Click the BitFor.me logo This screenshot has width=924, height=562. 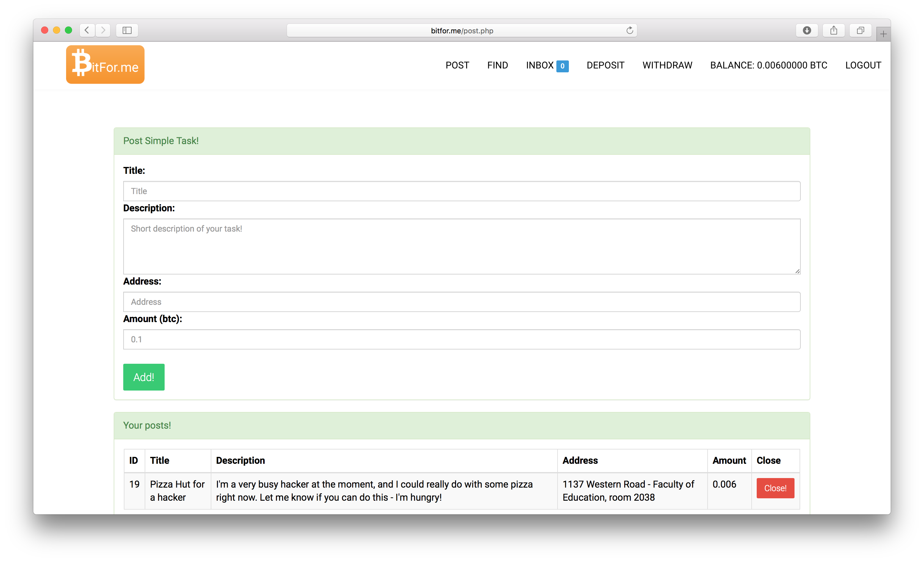pyautogui.click(x=105, y=65)
